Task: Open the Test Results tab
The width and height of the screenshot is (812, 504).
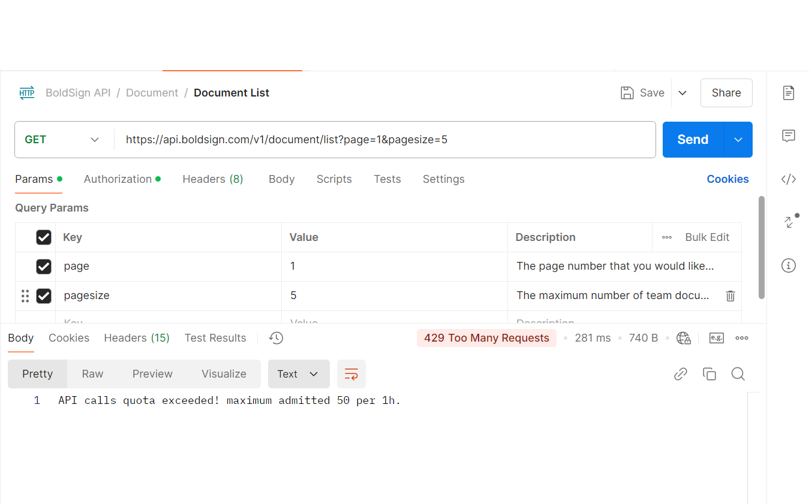Action: coord(215,337)
